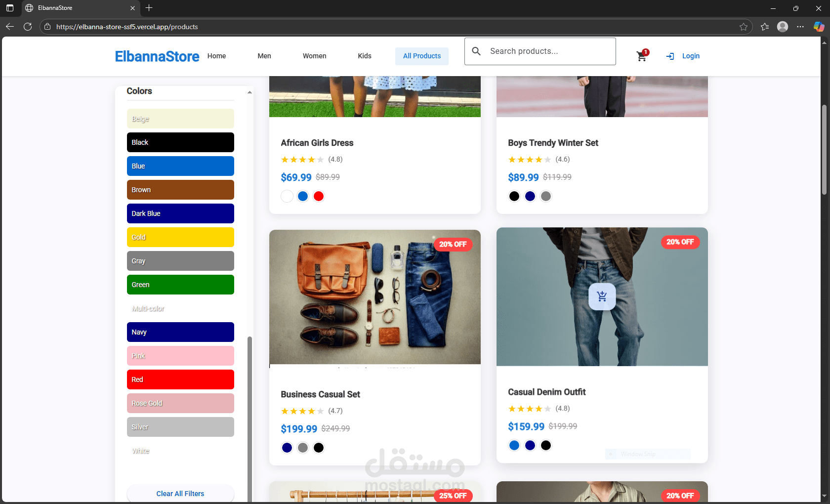The image size is (830, 504).
Task: Click the $69.99 price text
Action: pyautogui.click(x=296, y=177)
